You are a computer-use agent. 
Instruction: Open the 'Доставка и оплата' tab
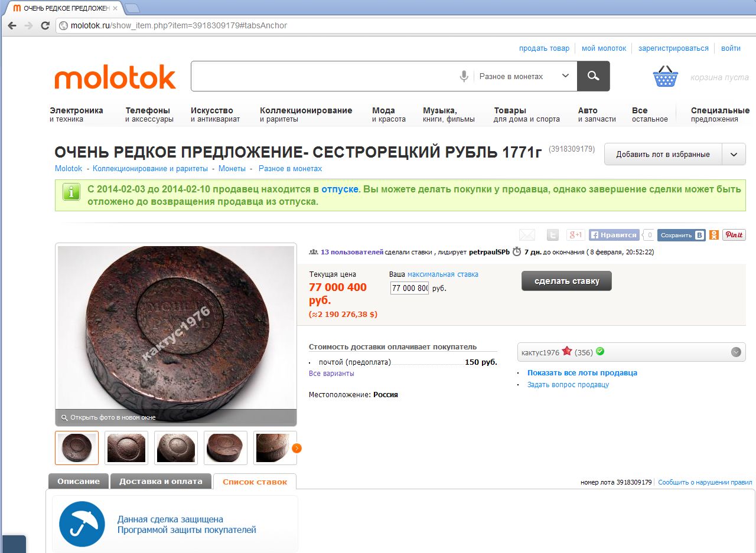161,481
